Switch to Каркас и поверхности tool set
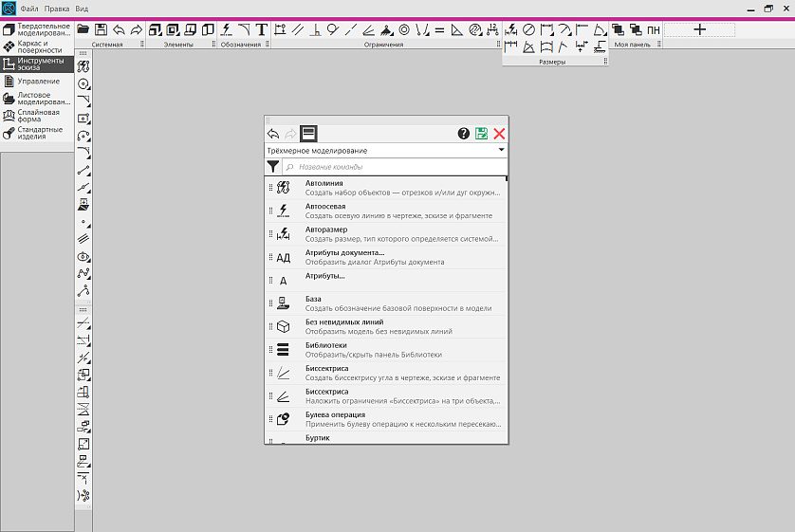Image resolution: width=795 pixels, height=532 pixels. click(x=37, y=46)
